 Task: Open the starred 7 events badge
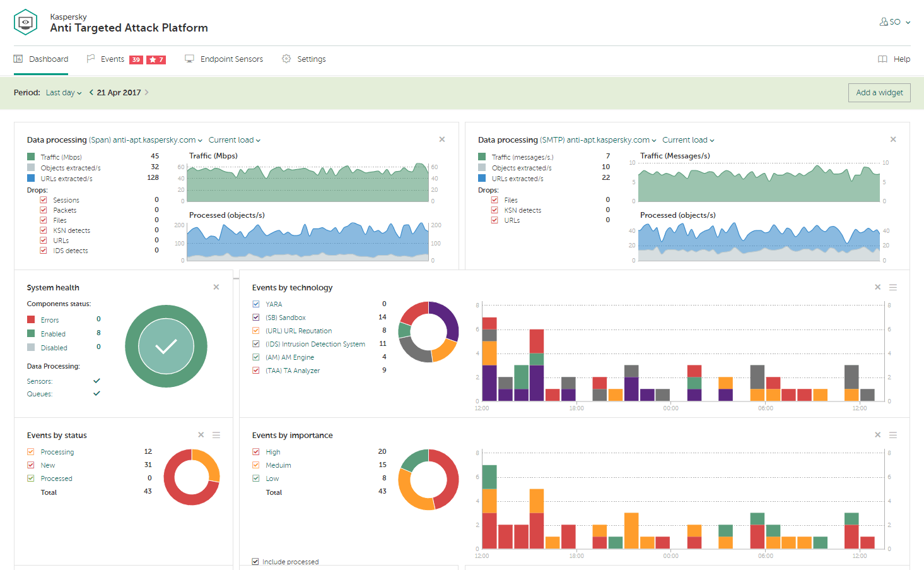point(156,59)
